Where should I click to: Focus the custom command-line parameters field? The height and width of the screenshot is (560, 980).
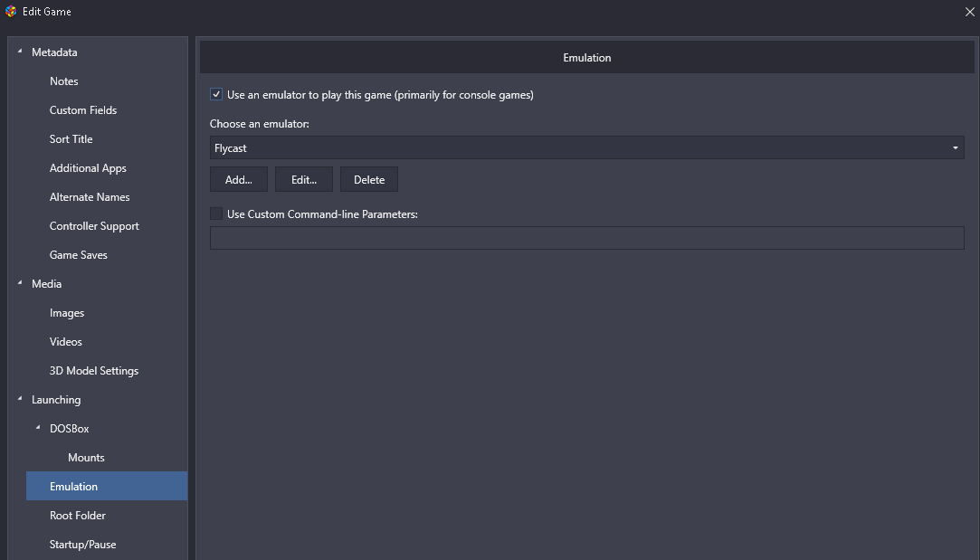[x=587, y=238]
